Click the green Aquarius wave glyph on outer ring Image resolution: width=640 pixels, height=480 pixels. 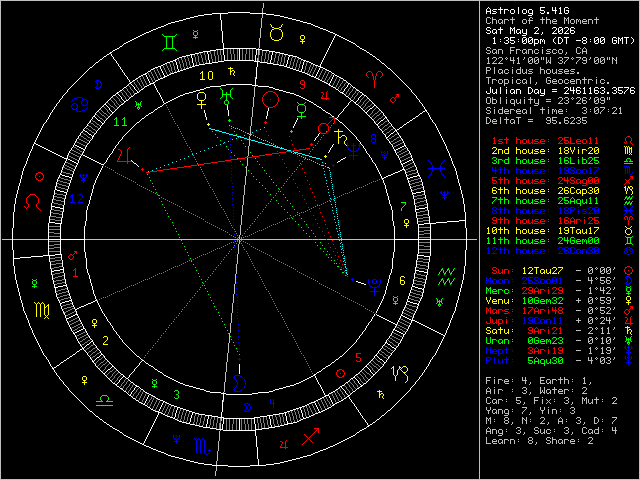pyautogui.click(x=447, y=277)
